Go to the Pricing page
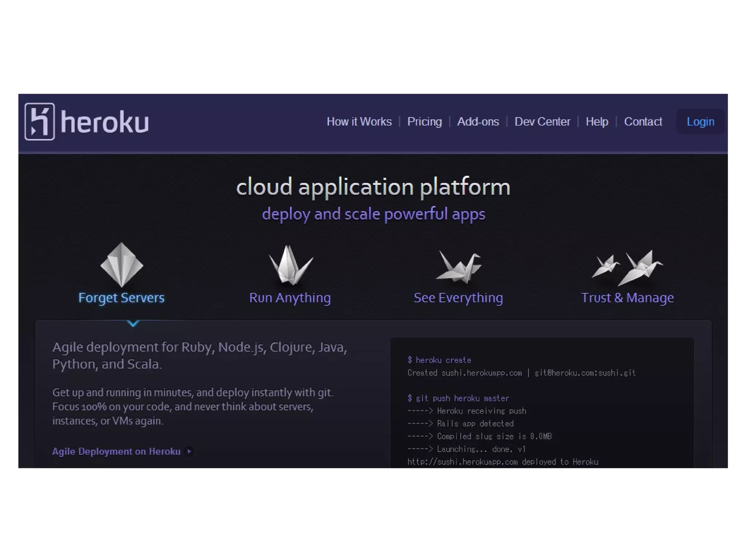 424,121
